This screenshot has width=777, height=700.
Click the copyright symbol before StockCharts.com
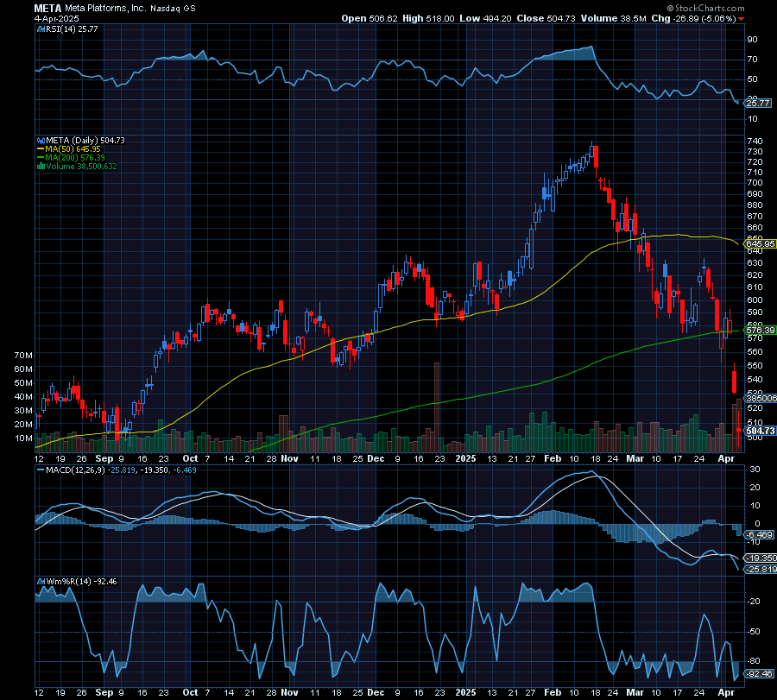click(671, 8)
